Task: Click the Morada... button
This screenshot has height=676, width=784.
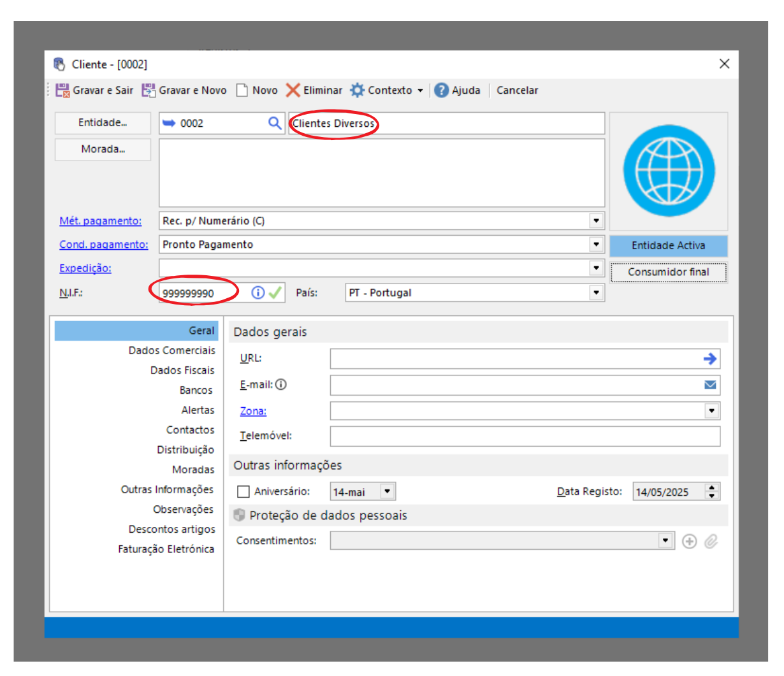Action: pyautogui.click(x=103, y=150)
